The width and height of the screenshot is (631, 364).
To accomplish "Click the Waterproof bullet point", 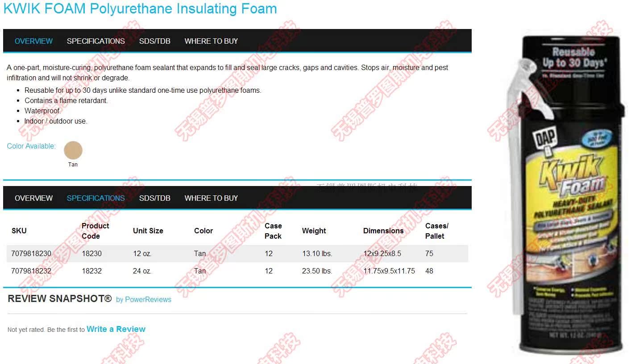I will click(43, 111).
